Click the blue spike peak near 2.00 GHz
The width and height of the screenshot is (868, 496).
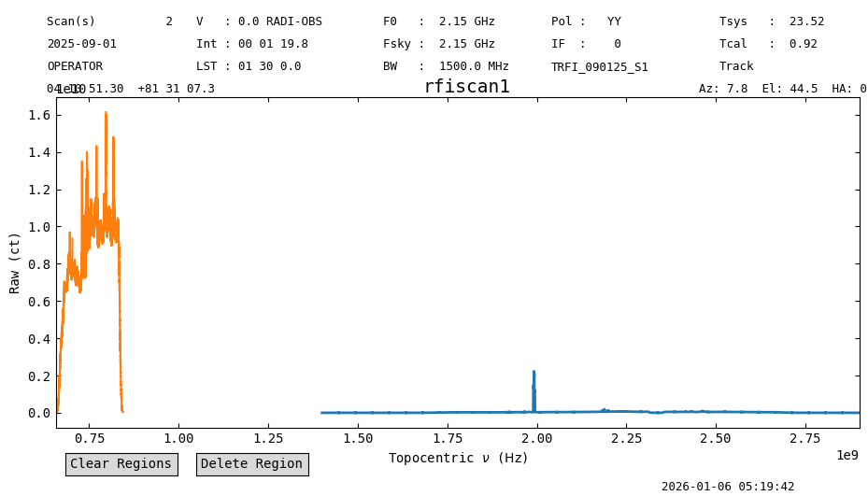tap(534, 373)
